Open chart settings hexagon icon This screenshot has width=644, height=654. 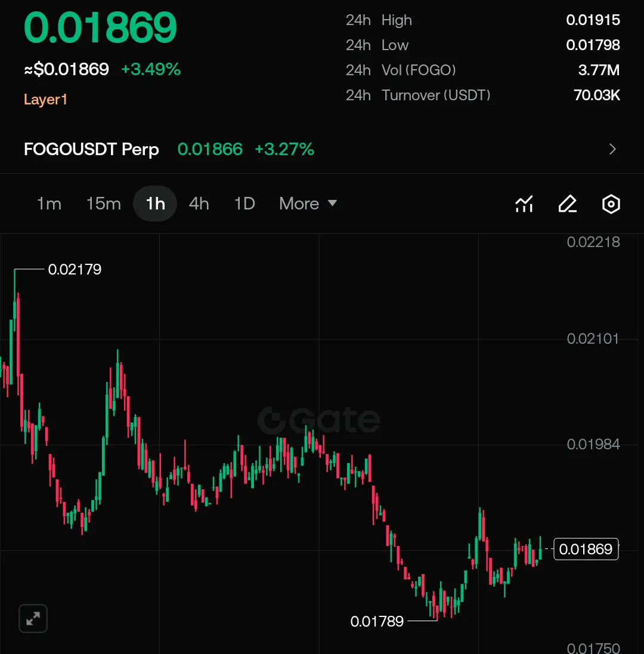point(611,204)
